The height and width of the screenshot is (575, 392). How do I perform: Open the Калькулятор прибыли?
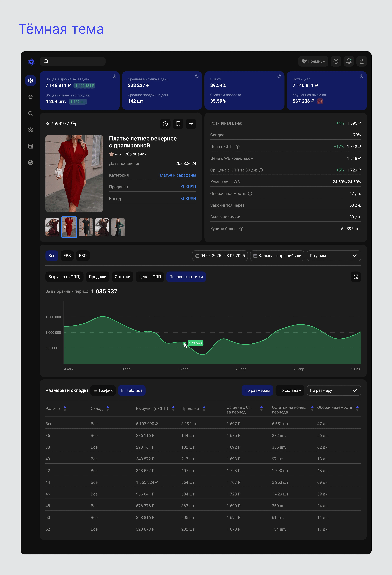[x=277, y=256]
